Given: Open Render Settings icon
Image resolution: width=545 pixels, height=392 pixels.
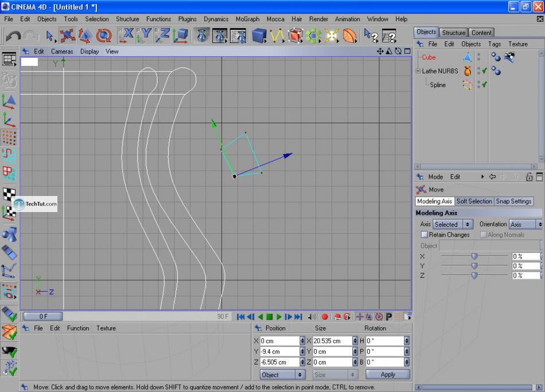Looking at the screenshot, I should coord(238,36).
